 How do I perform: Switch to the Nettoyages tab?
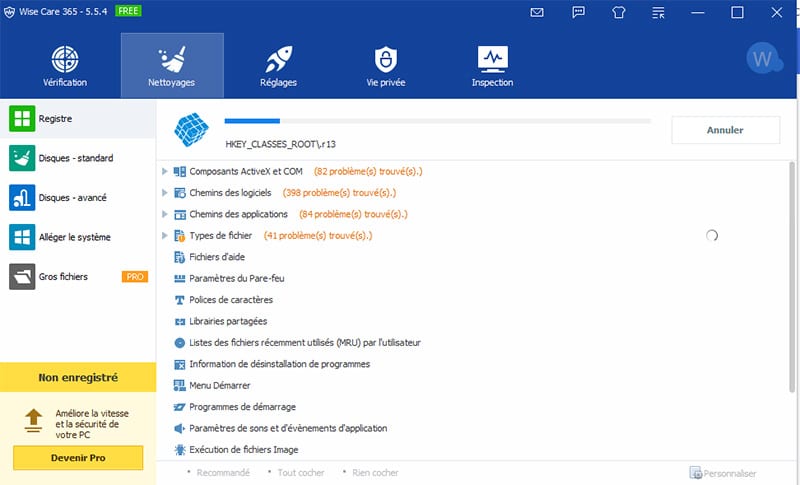click(172, 66)
